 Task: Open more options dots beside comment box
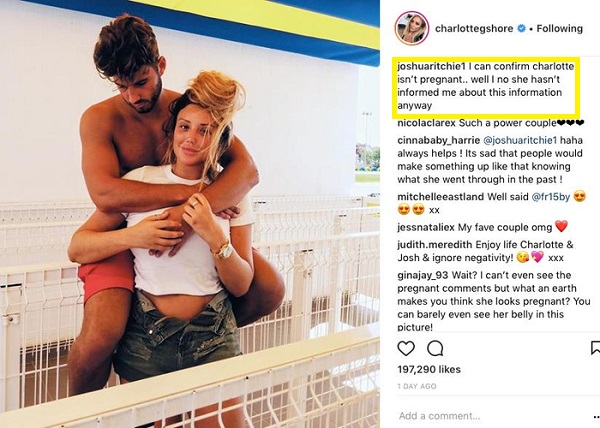596,418
